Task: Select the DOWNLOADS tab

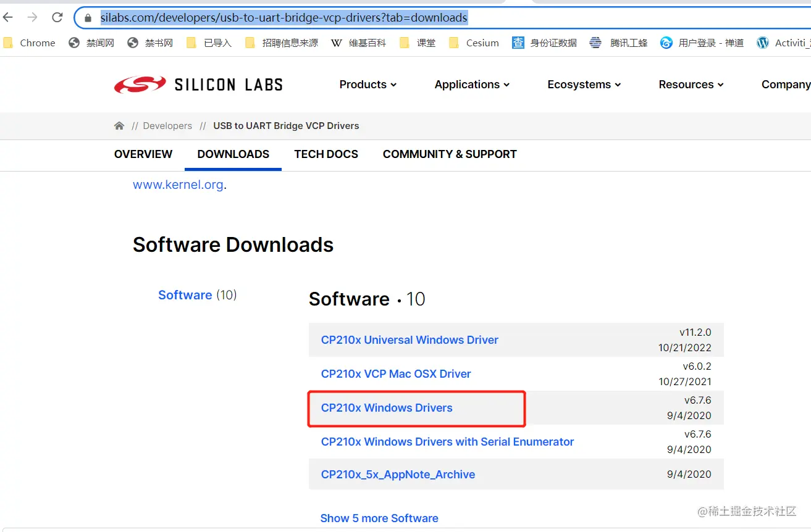Action: click(x=233, y=154)
